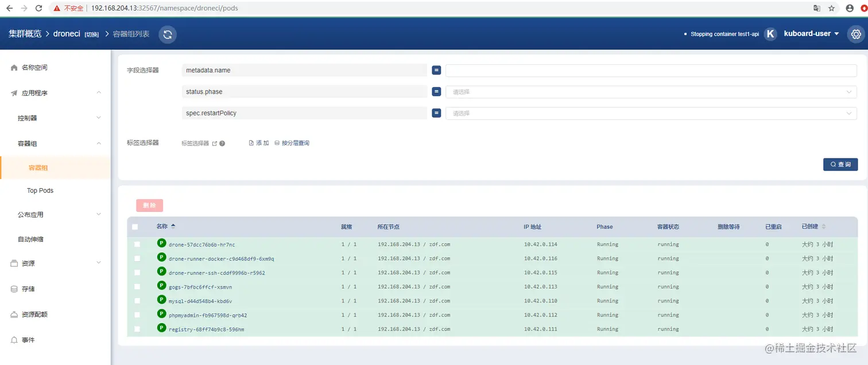Screen dimensions: 868x365
Task: Tick the checkbox for gogs-7bfbc6ffcf-xsmvn
Action: [x=137, y=286]
